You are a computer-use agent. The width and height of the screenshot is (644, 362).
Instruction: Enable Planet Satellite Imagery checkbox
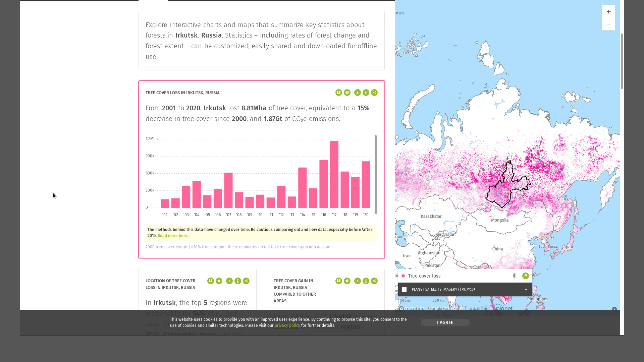[404, 290]
